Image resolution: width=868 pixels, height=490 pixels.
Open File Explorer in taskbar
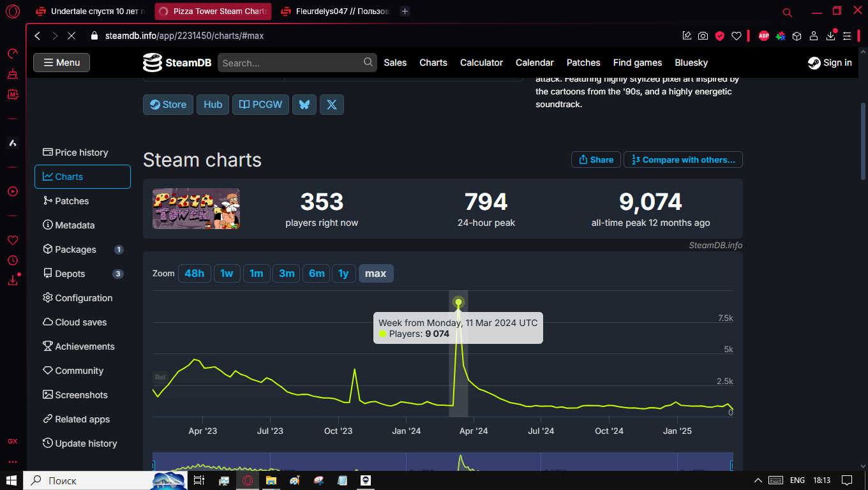point(271,480)
